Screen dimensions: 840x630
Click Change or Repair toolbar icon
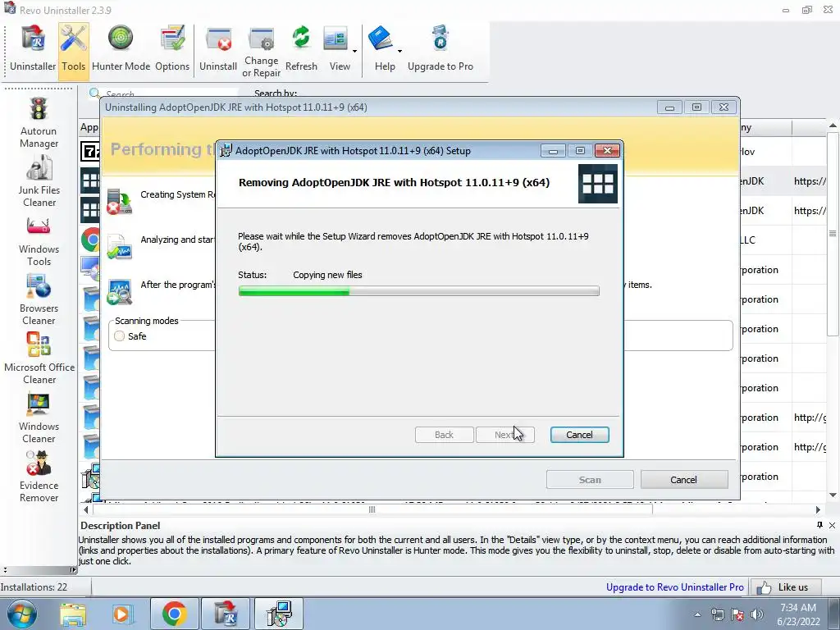262,52
